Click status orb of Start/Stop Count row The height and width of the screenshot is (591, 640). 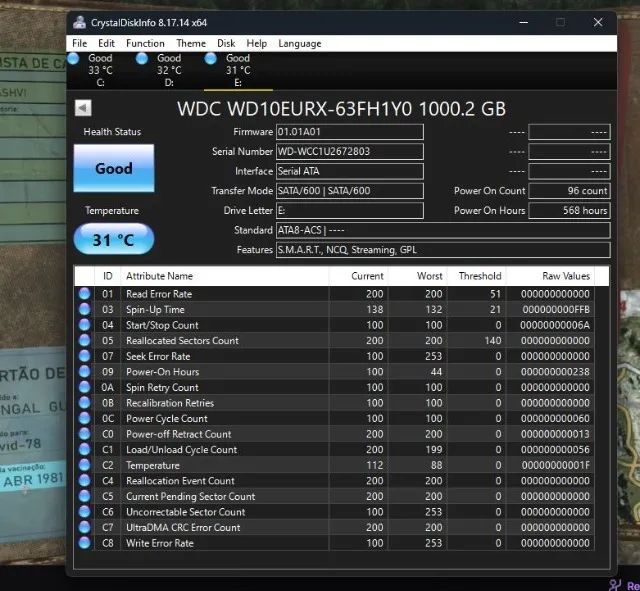click(84, 324)
